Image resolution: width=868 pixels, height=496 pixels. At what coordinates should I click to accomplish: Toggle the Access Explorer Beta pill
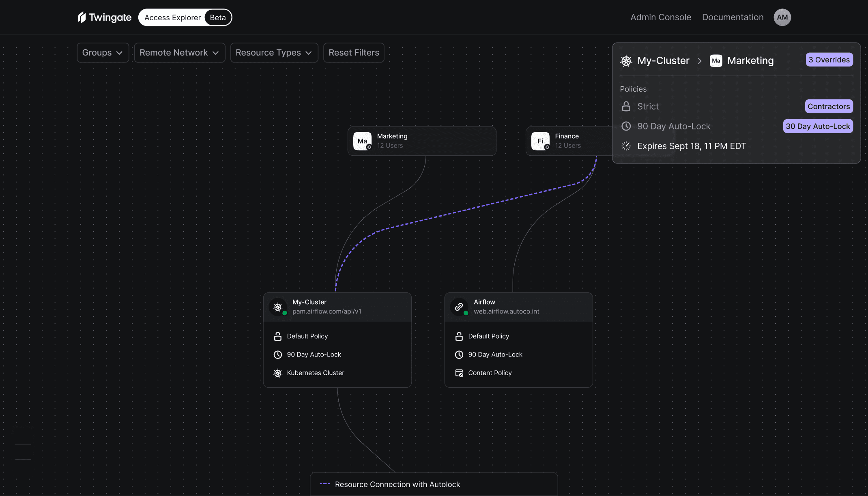tap(185, 17)
